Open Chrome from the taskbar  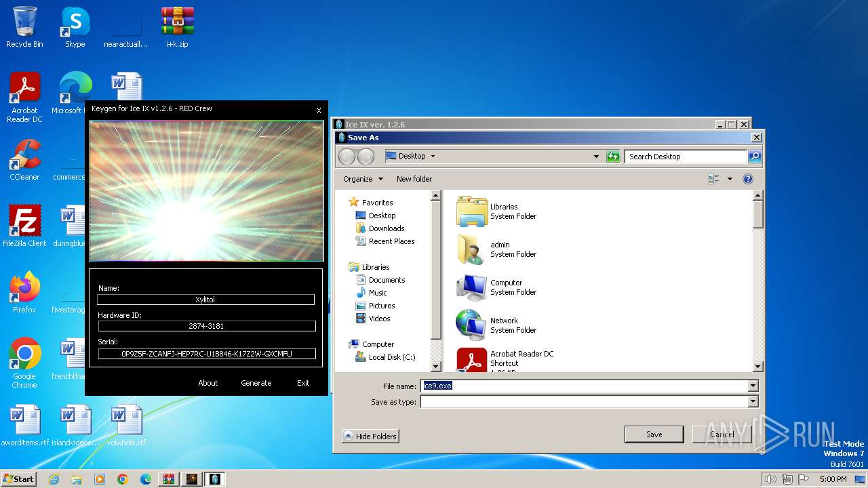122,479
